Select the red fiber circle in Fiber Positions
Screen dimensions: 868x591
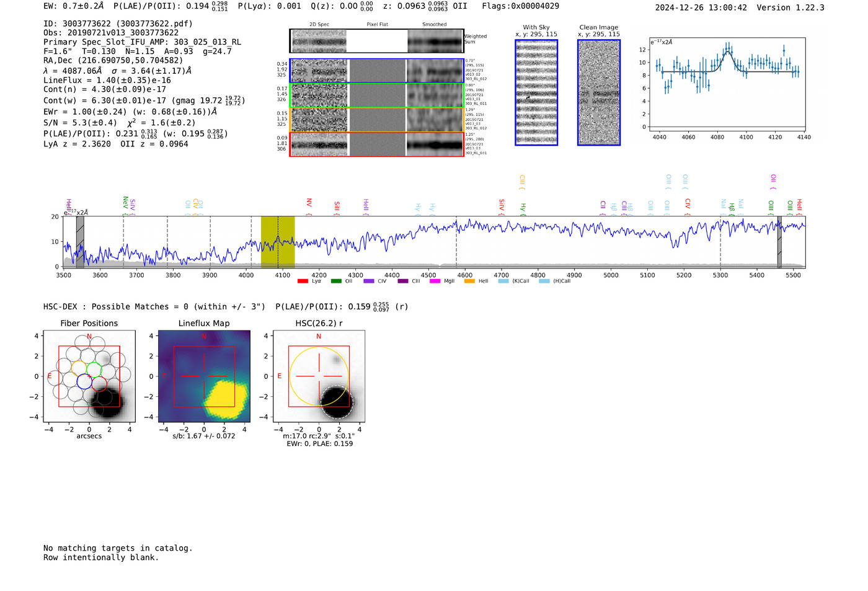click(99, 384)
